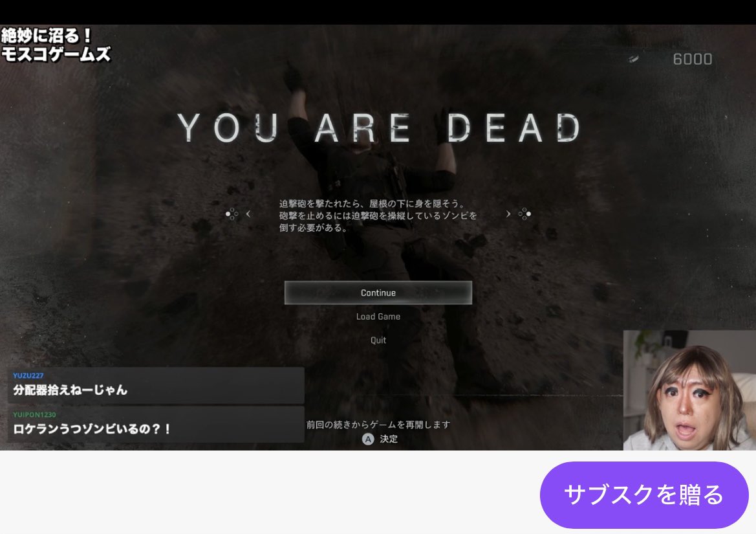
Task: Click the left D-pad indicator icon
Action: 232,214
